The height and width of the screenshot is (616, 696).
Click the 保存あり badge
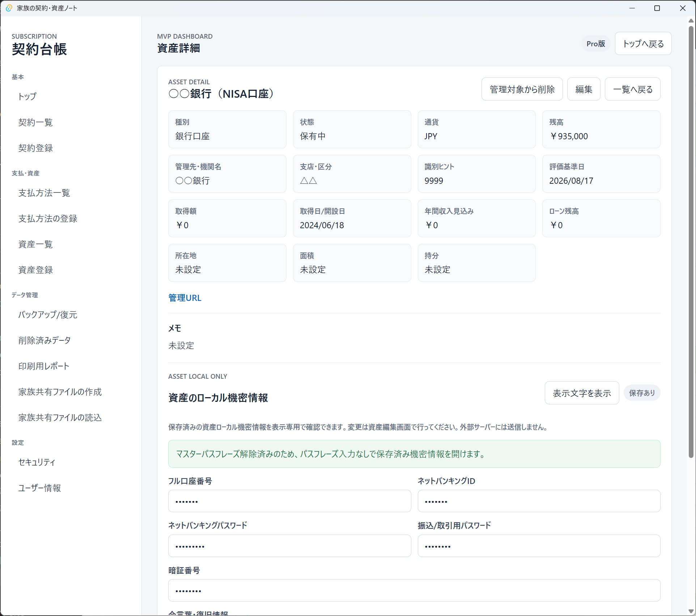tap(642, 393)
